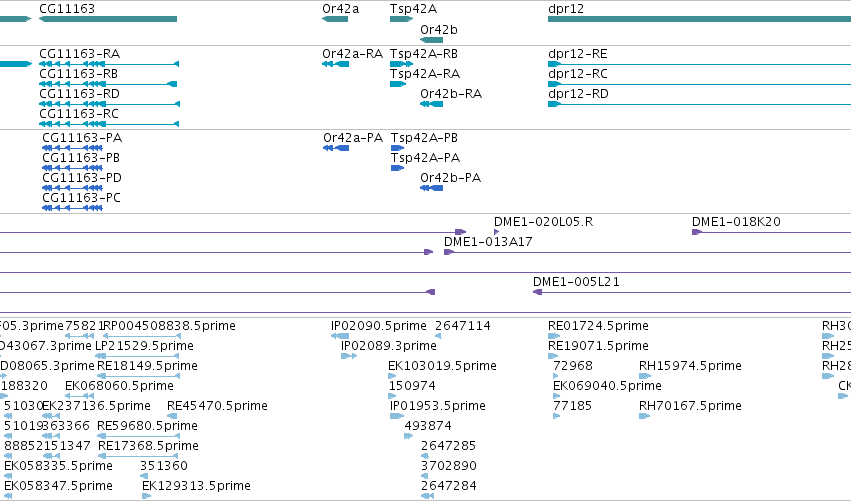Viewport: 851px width, 501px height.
Task: Select the DME1-005L21 BAC label
Action: 576,282
